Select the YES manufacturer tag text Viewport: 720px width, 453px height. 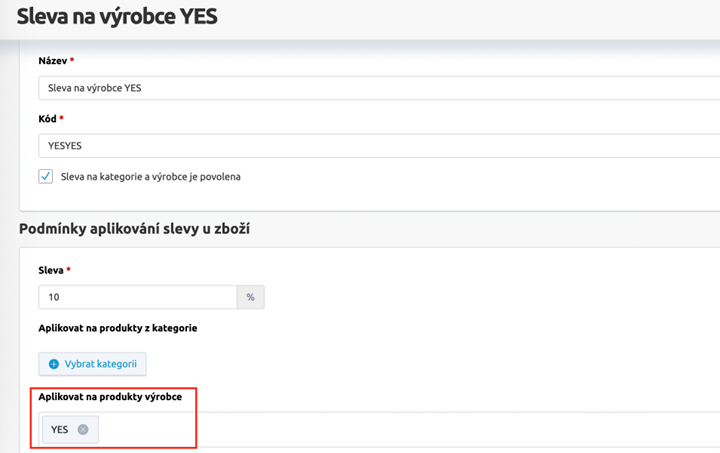click(x=60, y=430)
